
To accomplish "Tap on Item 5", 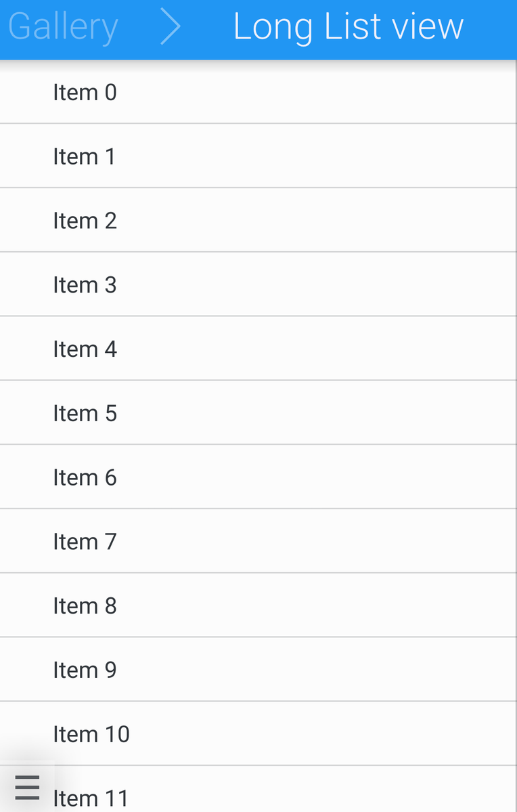I will (x=85, y=413).
